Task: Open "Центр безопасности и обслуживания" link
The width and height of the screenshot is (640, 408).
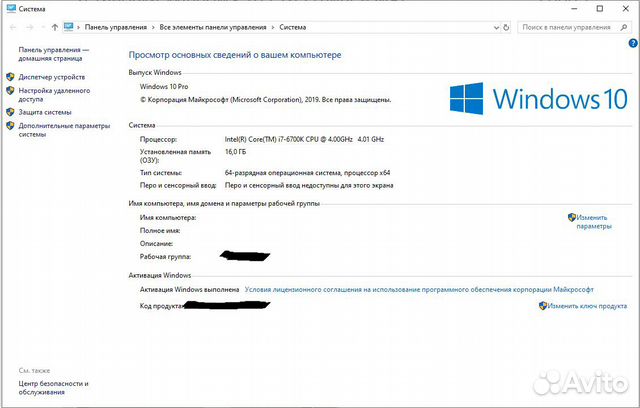Action: coord(53,388)
